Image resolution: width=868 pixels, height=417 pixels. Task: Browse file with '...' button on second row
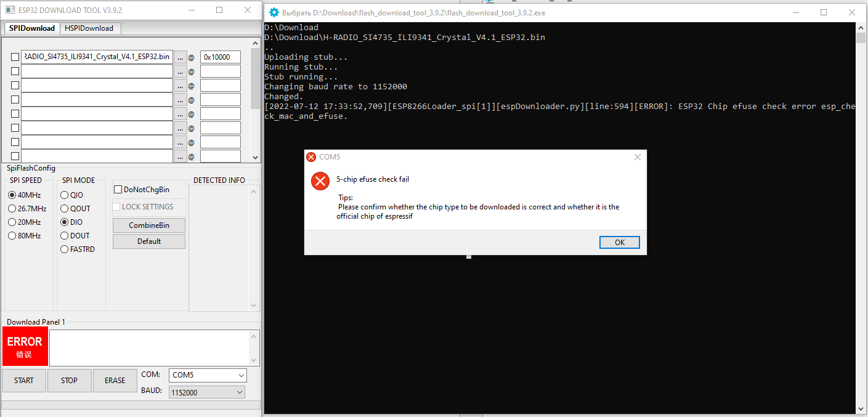click(x=180, y=71)
